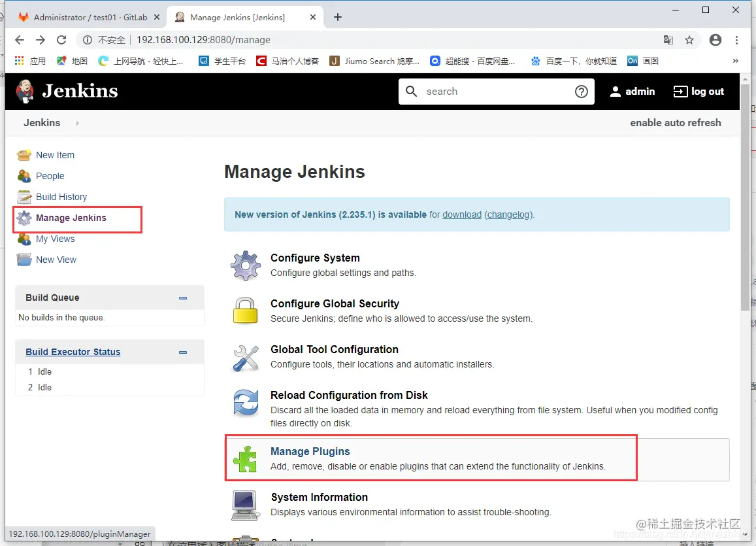This screenshot has height=546, width=756.
Task: Click enable auto refresh link
Action: [676, 123]
